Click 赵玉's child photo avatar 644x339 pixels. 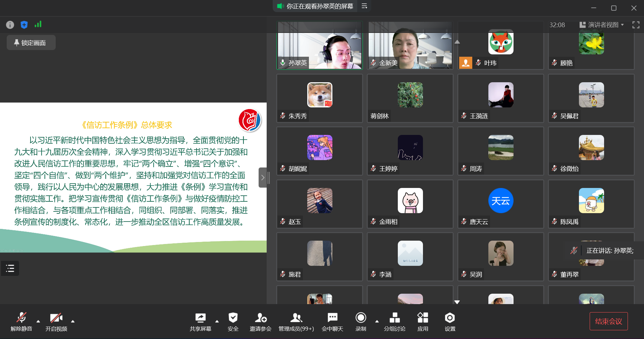click(x=320, y=200)
